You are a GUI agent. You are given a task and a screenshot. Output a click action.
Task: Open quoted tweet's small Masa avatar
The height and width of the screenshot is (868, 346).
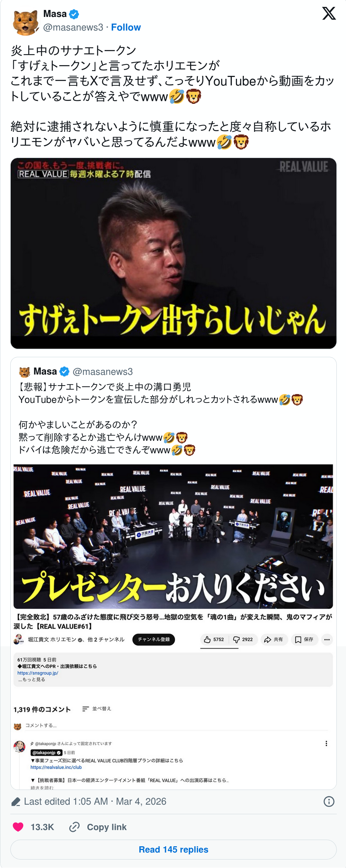pos(25,372)
